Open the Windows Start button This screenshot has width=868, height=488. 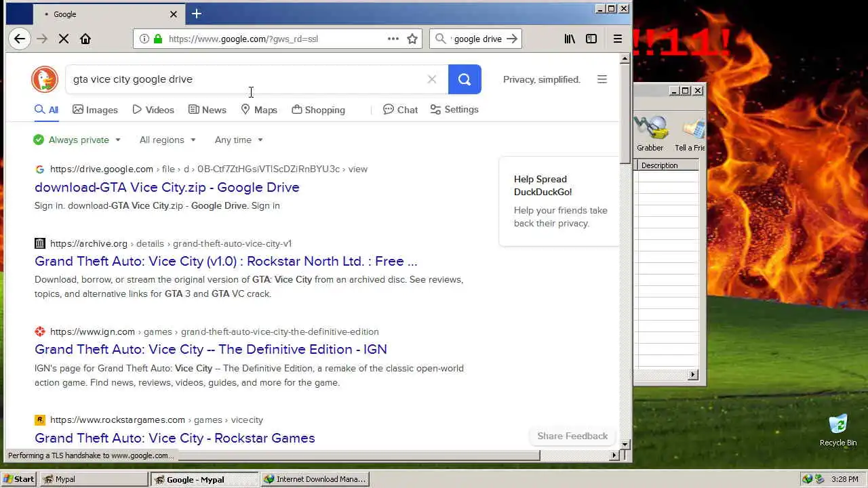click(18, 479)
